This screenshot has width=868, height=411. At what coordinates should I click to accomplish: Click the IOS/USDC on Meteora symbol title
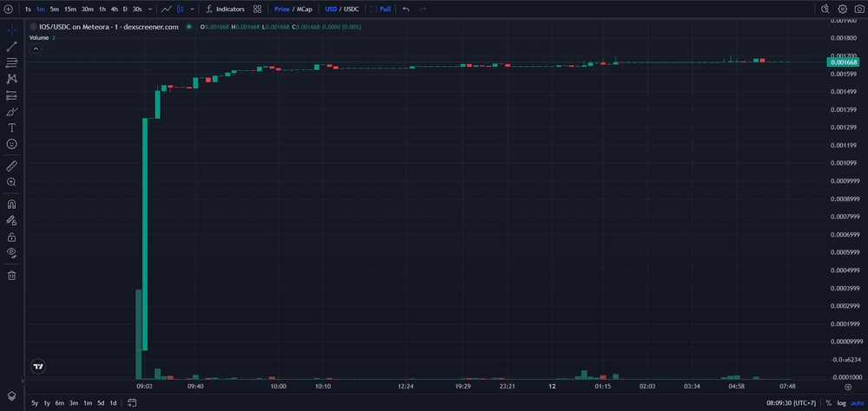(x=109, y=27)
